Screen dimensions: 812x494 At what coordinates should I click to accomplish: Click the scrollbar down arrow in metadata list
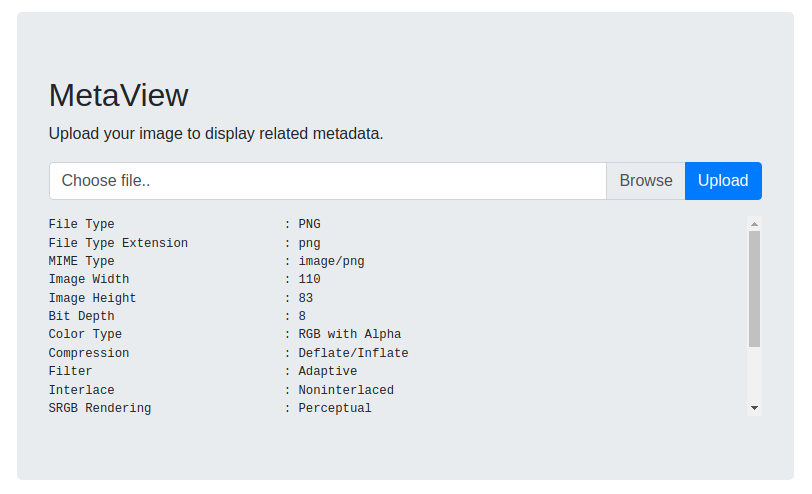point(754,408)
